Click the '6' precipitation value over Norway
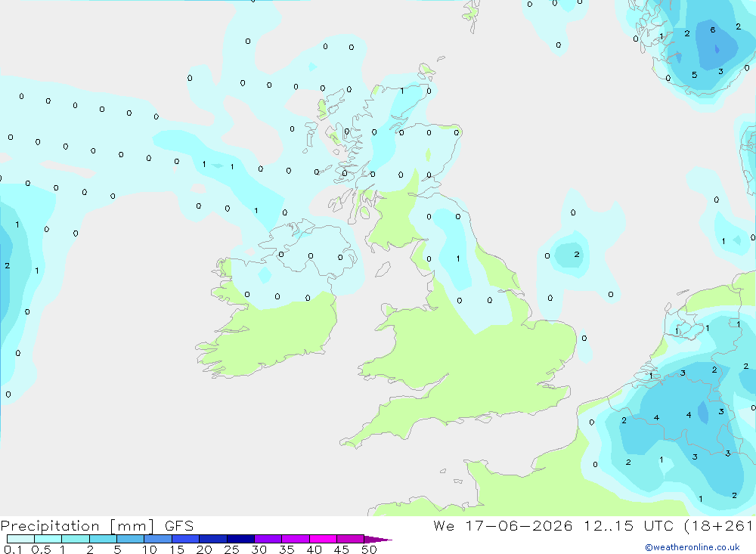The image size is (756, 554). pyautogui.click(x=713, y=30)
